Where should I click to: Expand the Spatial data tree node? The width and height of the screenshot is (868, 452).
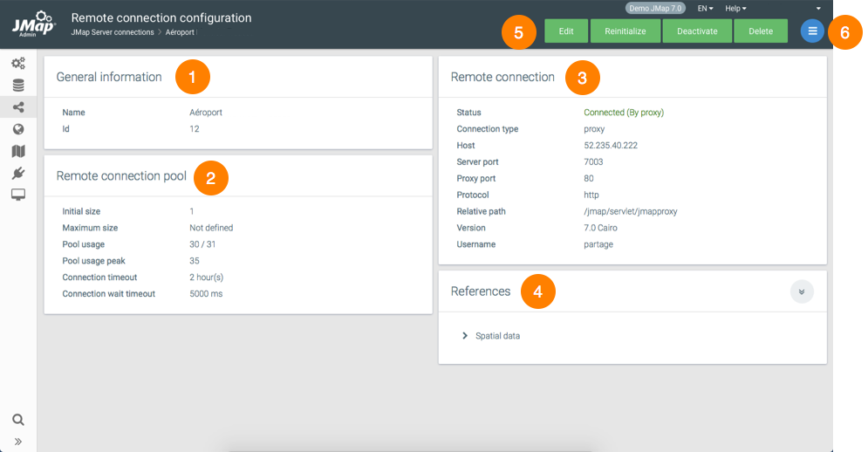point(465,336)
